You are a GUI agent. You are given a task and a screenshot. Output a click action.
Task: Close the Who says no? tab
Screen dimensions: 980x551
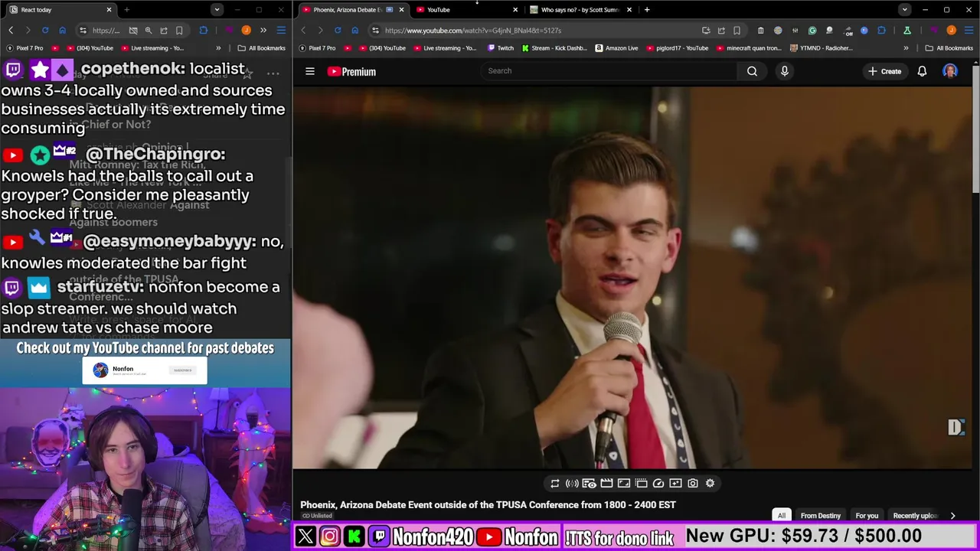pos(629,10)
